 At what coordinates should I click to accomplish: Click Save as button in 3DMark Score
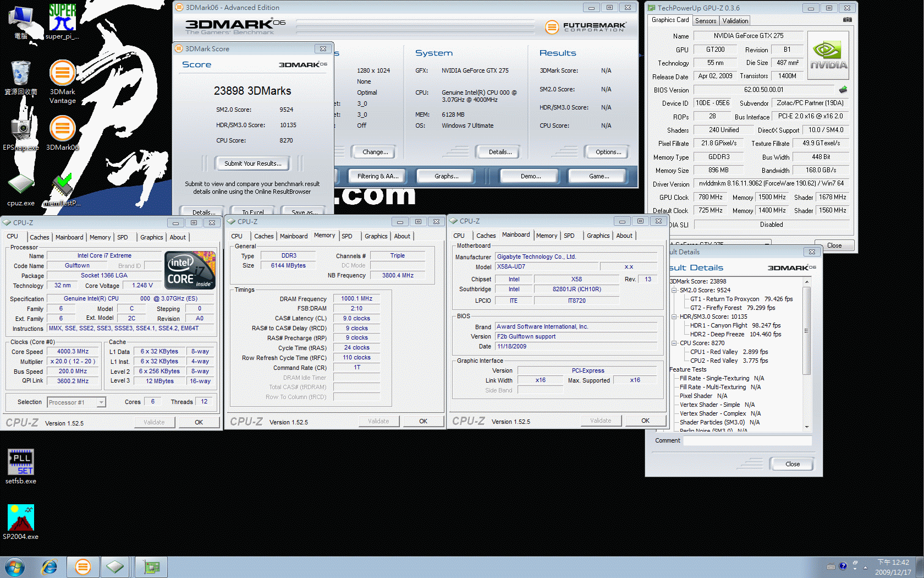click(x=304, y=211)
